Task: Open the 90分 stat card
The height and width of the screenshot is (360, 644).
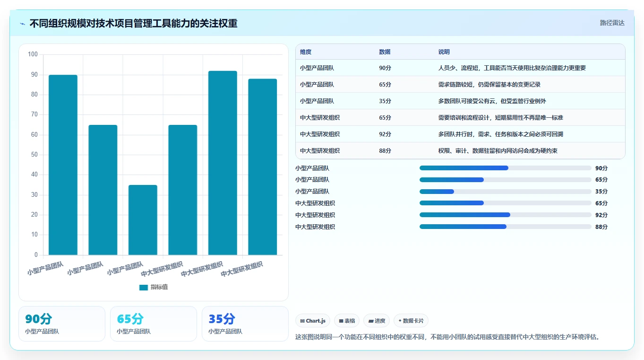Action: 62,324
